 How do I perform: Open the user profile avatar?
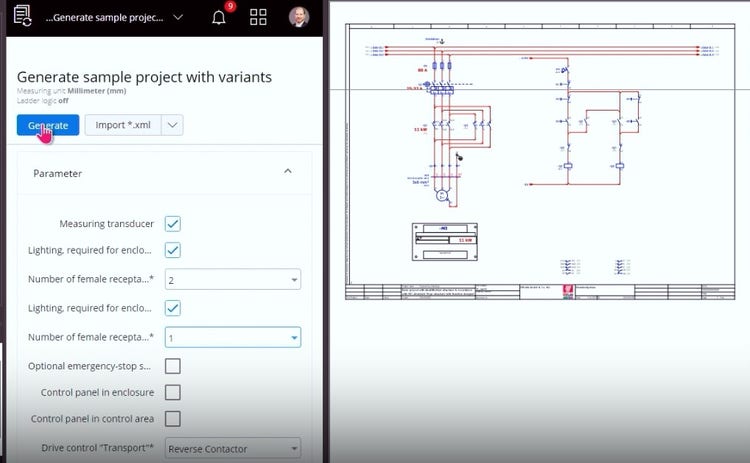click(x=299, y=17)
